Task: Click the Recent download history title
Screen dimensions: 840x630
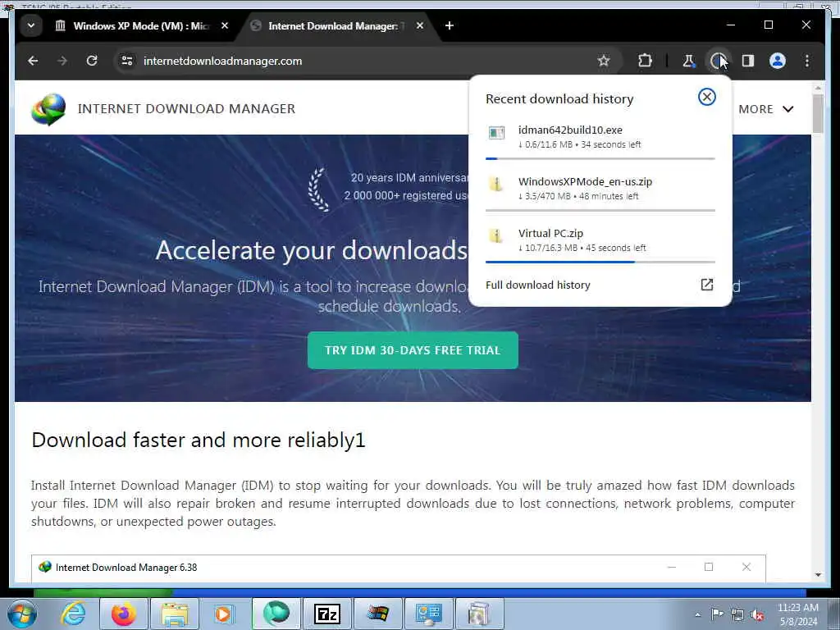Action: tap(559, 99)
